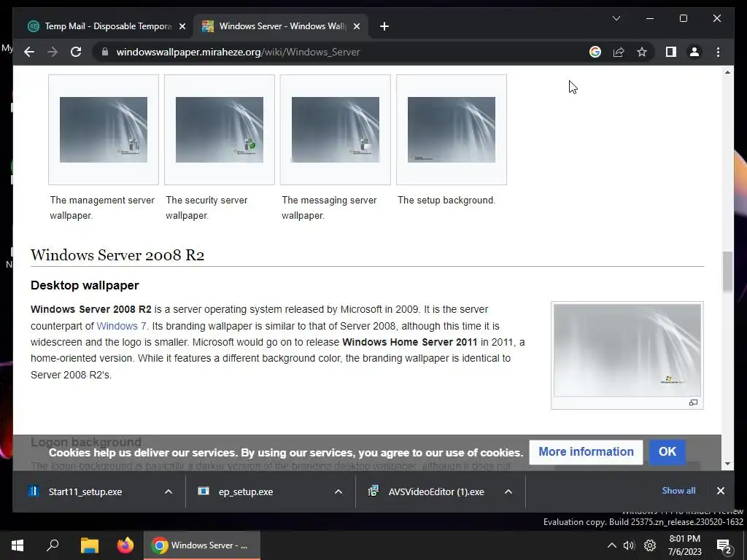Open the Chrome profile menu
The image size is (747, 560).
tap(694, 52)
